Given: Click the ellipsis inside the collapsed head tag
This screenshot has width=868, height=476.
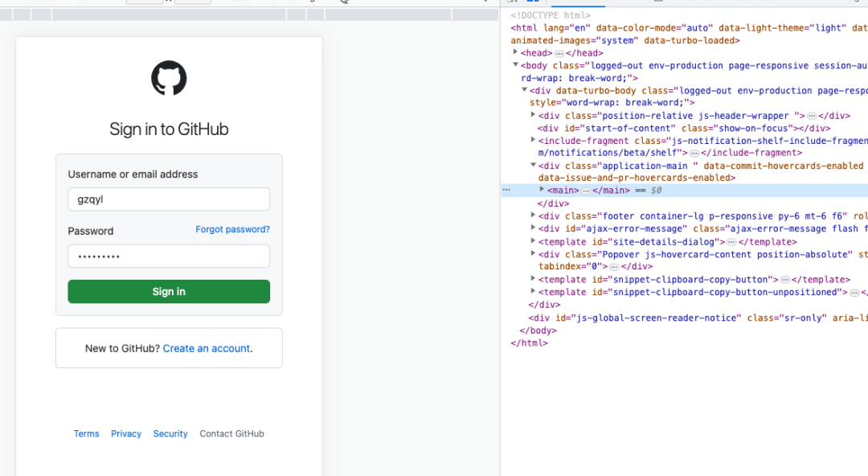Looking at the screenshot, I should (x=559, y=54).
